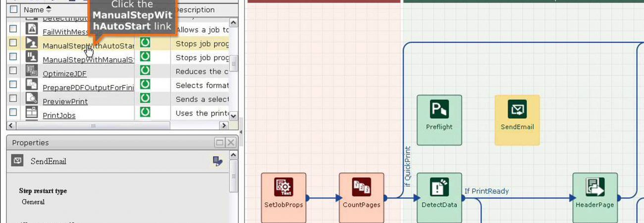The height and width of the screenshot is (223, 644).
Task: Maximize the Properties panel
Action: 219,143
